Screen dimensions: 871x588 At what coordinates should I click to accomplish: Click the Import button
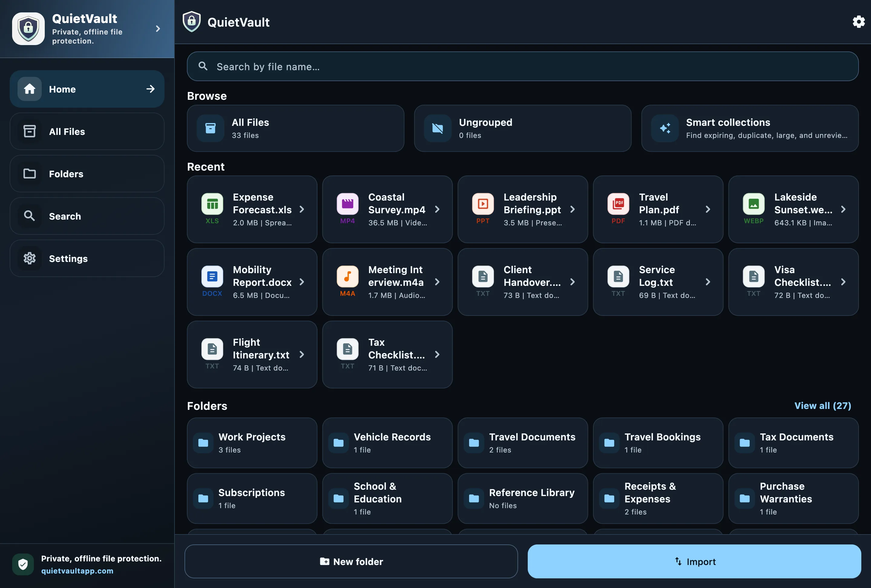click(x=694, y=561)
